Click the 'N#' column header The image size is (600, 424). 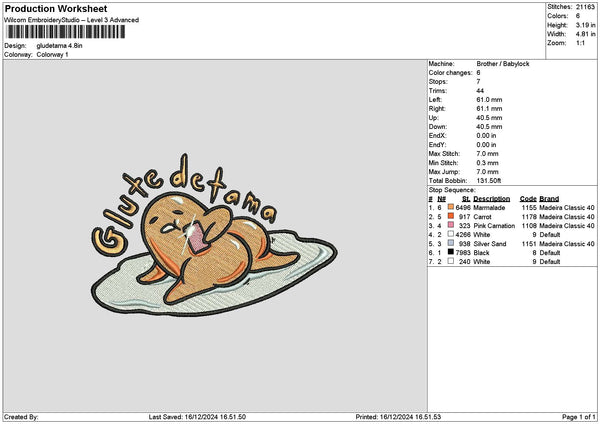pos(442,199)
